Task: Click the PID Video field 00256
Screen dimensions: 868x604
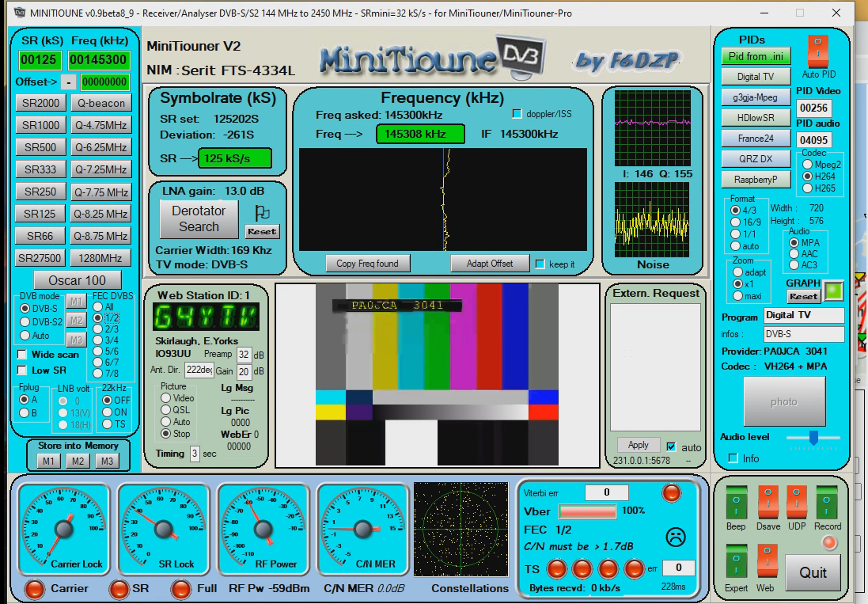Action: click(x=813, y=108)
